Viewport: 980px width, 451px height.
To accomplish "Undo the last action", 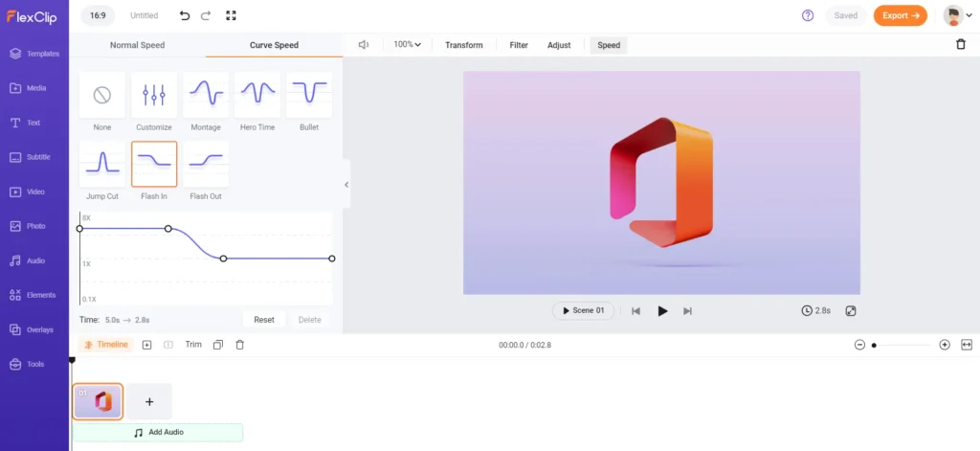I will [x=185, y=15].
